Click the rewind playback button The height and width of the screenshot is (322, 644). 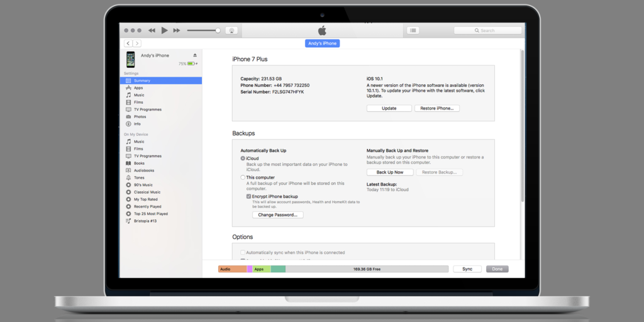tap(152, 30)
